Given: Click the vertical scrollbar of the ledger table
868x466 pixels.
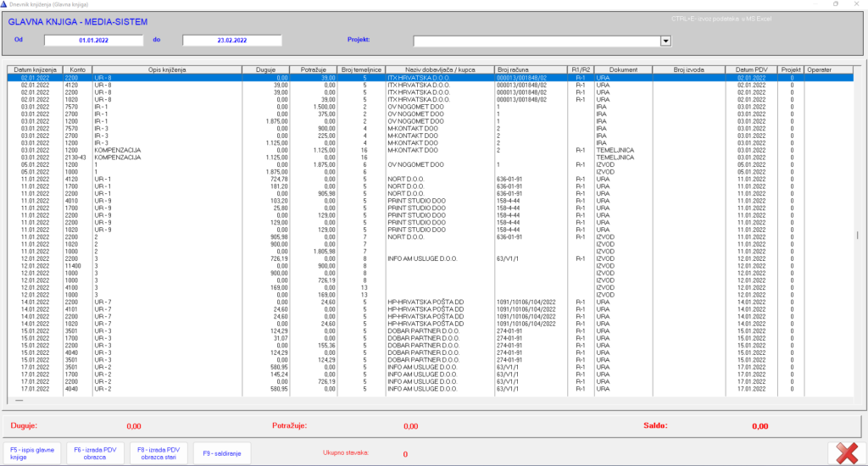Looking at the screenshot, I should coord(857,236).
